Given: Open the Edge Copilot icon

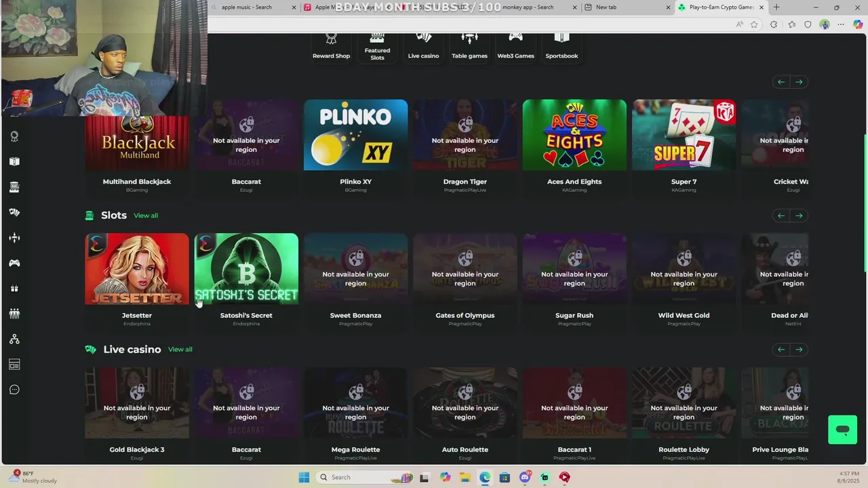Looking at the screenshot, I should tap(858, 24).
